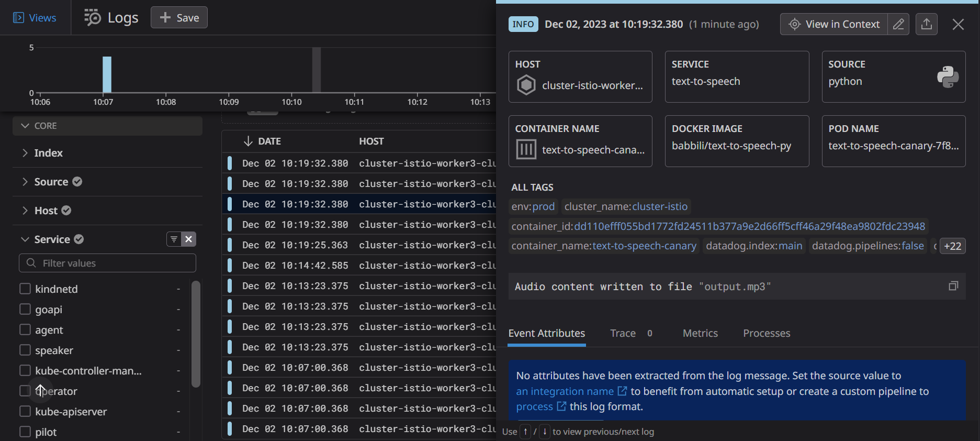
Task: Click the blue histogram bar at 10:07
Action: coord(107,74)
